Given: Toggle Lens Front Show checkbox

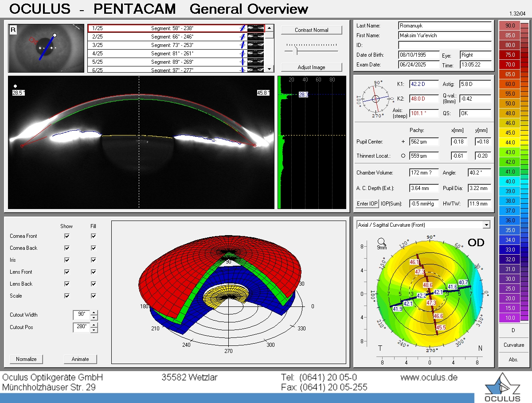Looking at the screenshot, I should tap(67, 272).
